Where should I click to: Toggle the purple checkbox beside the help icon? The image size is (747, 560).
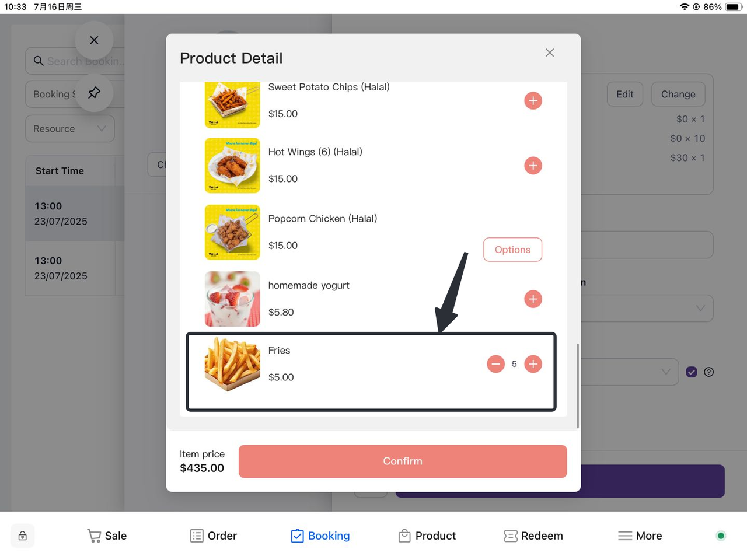[692, 372]
